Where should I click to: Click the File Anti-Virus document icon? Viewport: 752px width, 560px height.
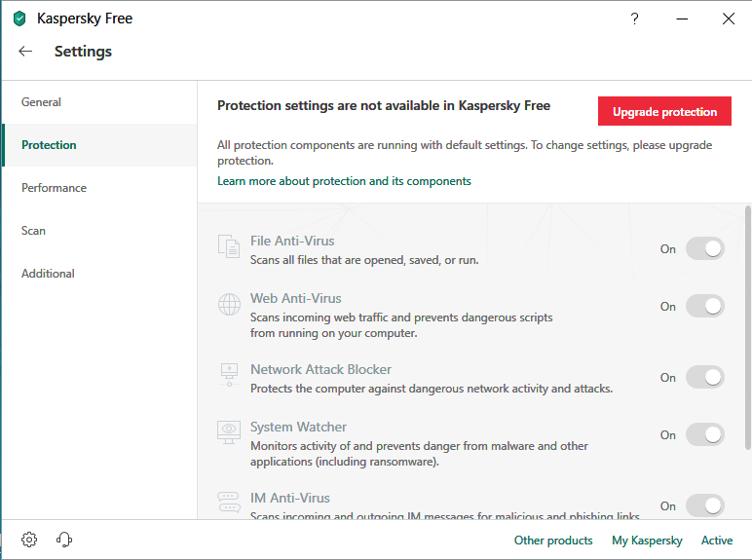pos(229,247)
